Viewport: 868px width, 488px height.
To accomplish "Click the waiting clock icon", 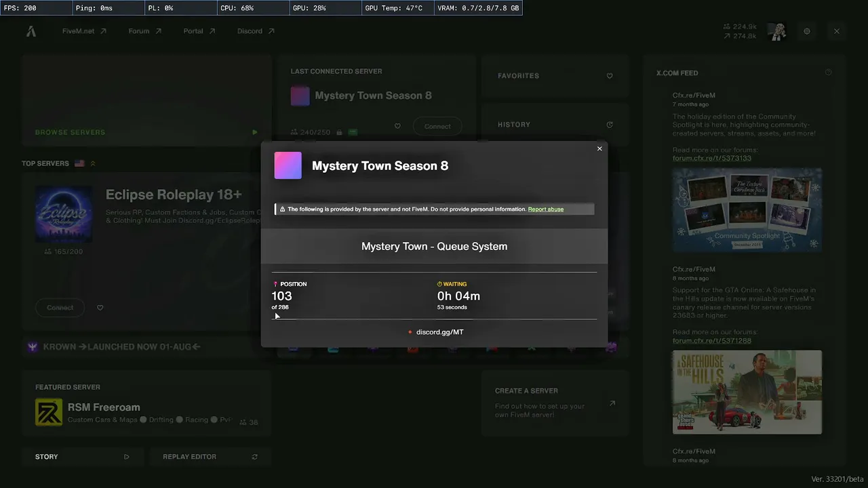I will point(439,284).
